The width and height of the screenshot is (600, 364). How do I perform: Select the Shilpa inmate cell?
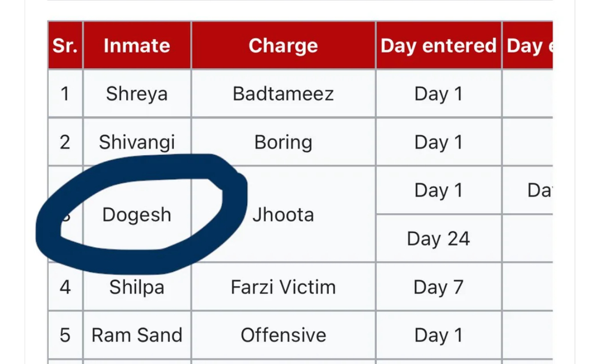pos(137,287)
